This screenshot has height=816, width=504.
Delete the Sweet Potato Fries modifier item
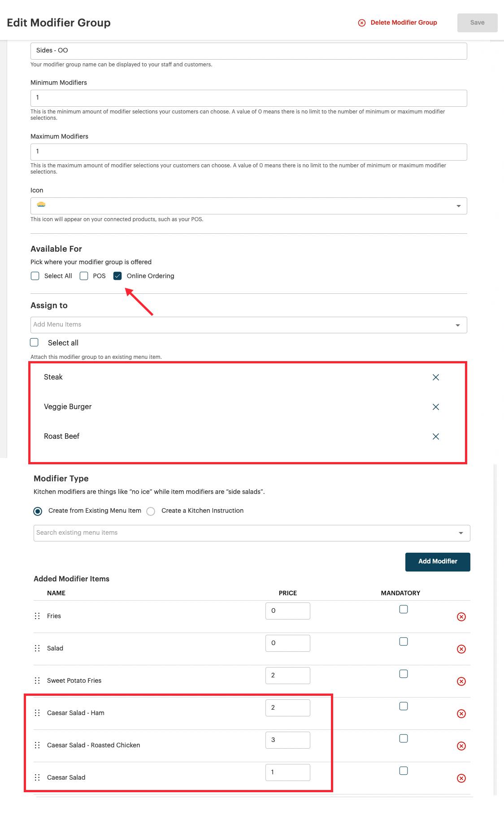pyautogui.click(x=461, y=681)
